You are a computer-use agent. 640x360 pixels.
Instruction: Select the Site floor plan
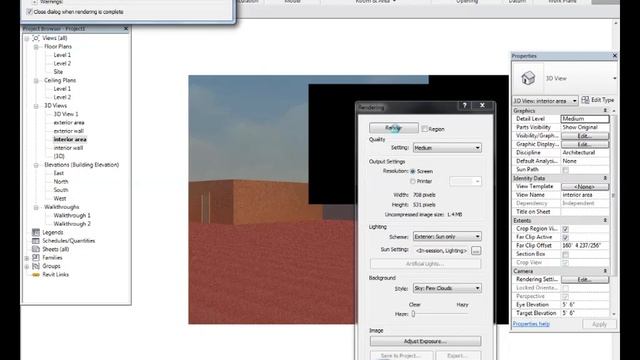pos(58,72)
